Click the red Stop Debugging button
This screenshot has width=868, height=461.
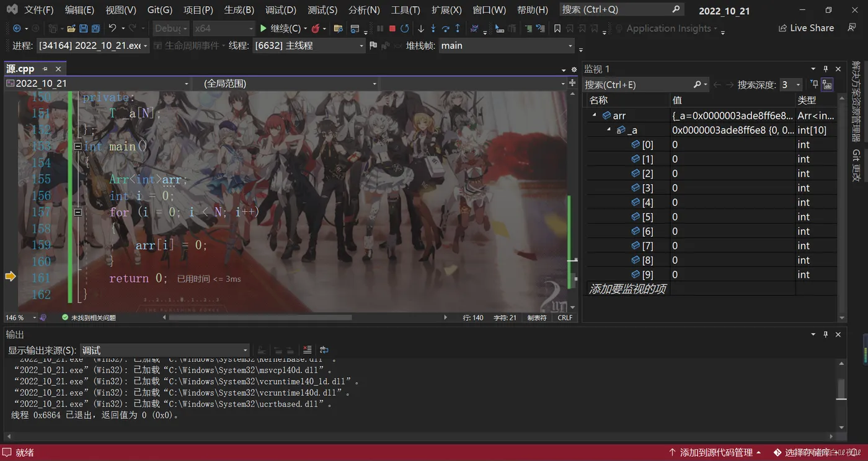(x=392, y=29)
